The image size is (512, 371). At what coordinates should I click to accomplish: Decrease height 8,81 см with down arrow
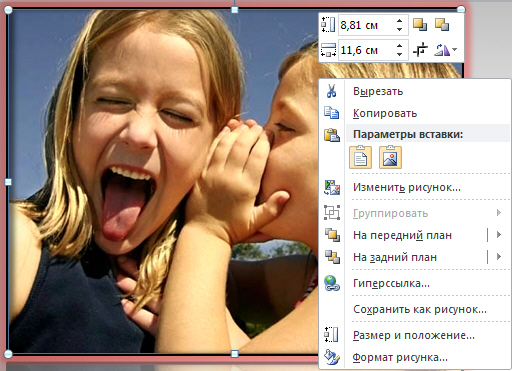click(x=400, y=29)
